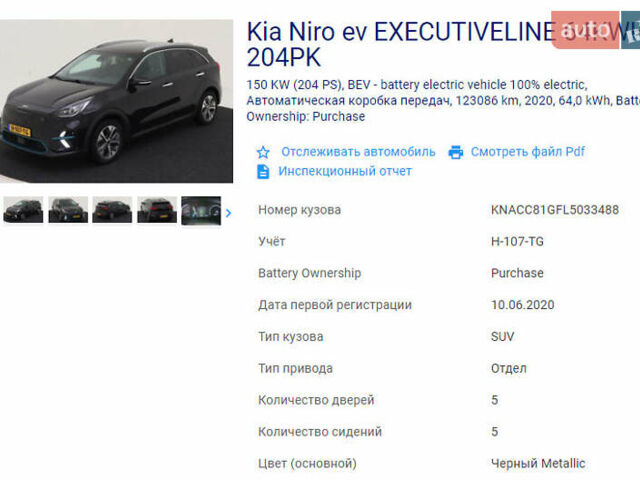This screenshot has height=480, width=640.
Task: Open the main Kia Niro photo
Action: click(116, 101)
